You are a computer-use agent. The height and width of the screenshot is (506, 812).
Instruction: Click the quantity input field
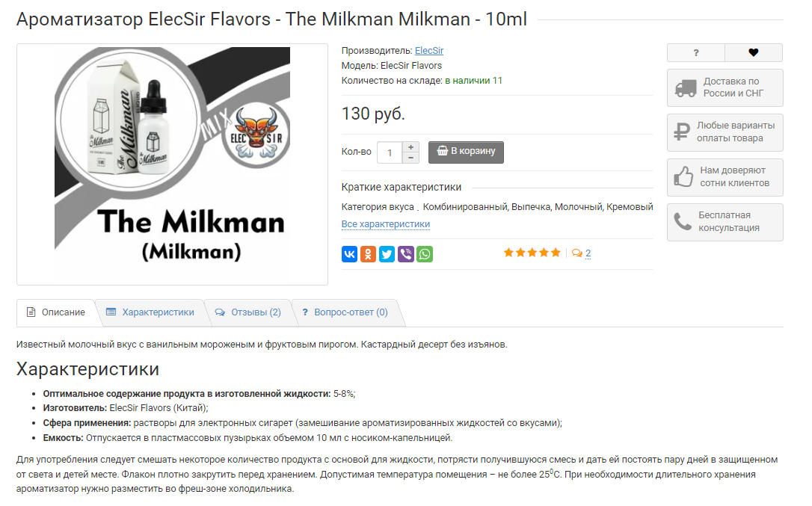pos(390,152)
